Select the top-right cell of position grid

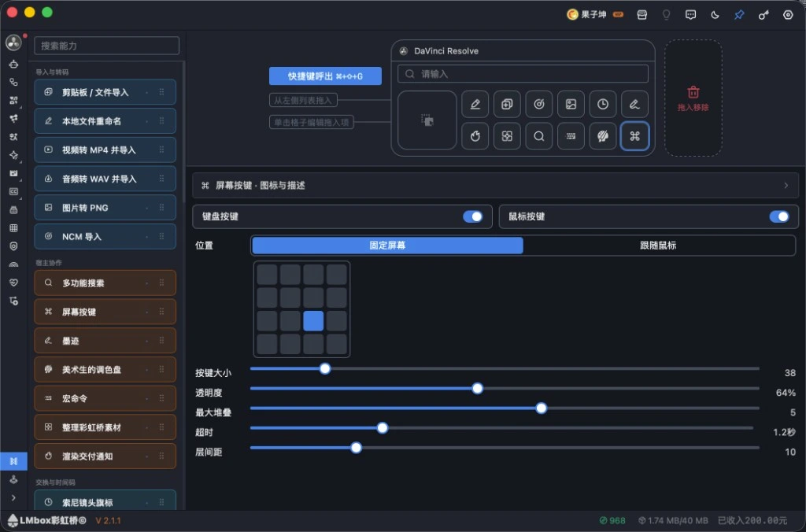point(336,275)
